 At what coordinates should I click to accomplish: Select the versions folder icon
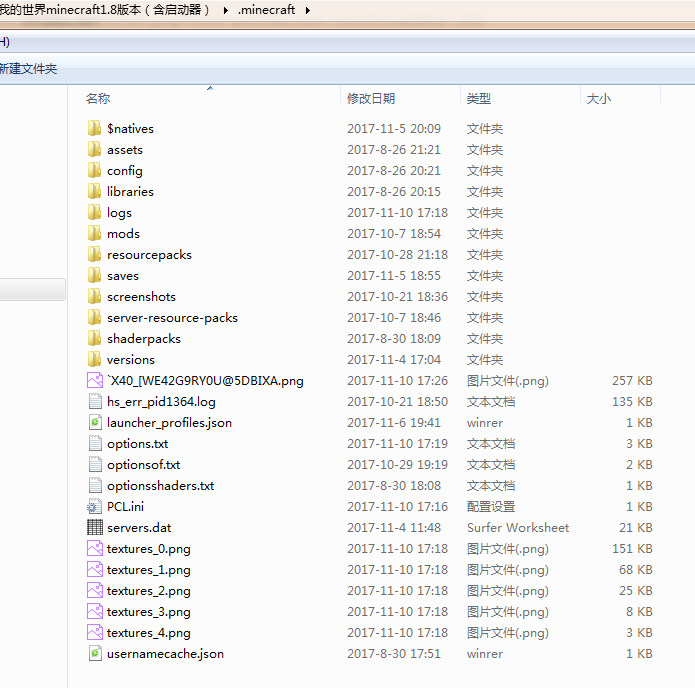coord(95,360)
